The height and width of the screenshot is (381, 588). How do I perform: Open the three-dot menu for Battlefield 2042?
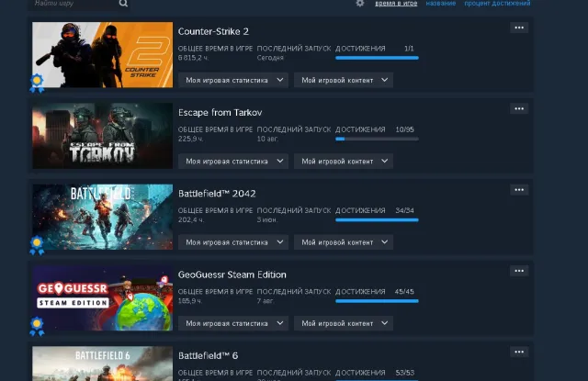tap(519, 190)
